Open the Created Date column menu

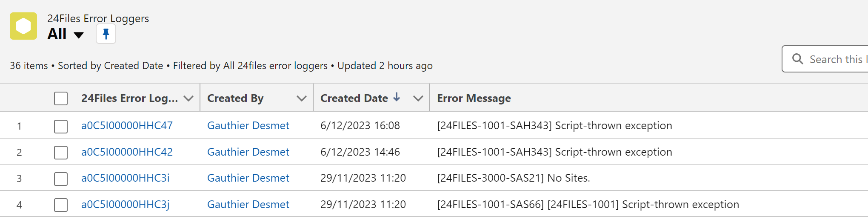tap(418, 98)
